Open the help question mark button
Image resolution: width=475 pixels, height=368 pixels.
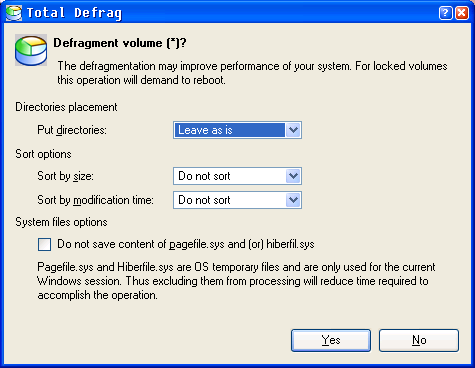coord(446,13)
